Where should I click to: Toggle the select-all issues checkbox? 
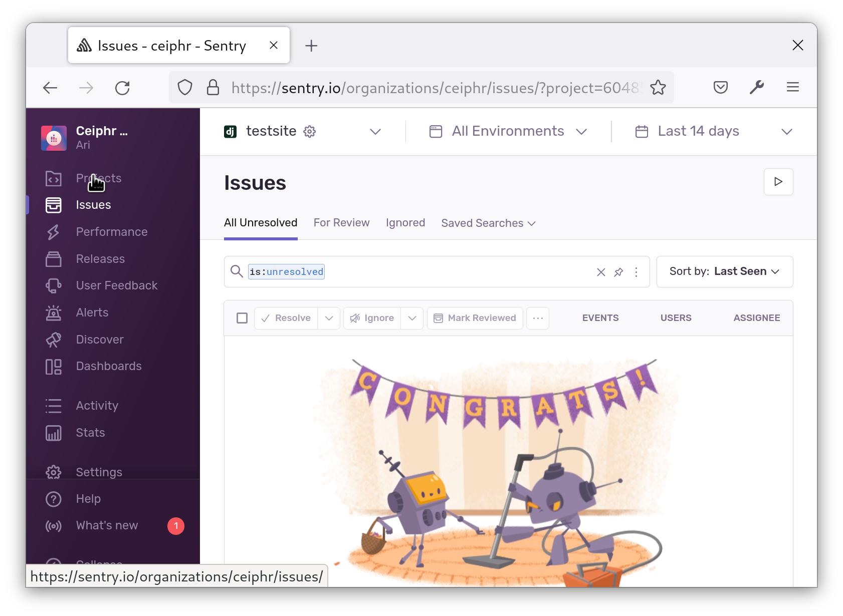tap(242, 318)
